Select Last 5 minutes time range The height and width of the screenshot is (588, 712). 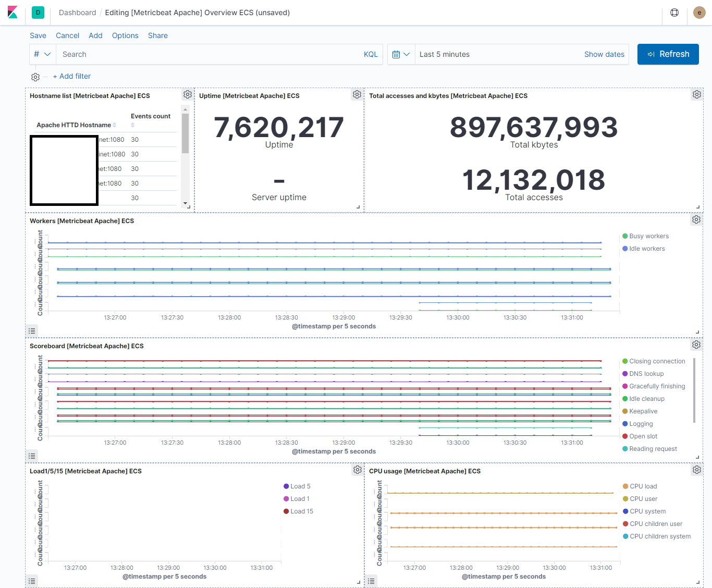[445, 54]
